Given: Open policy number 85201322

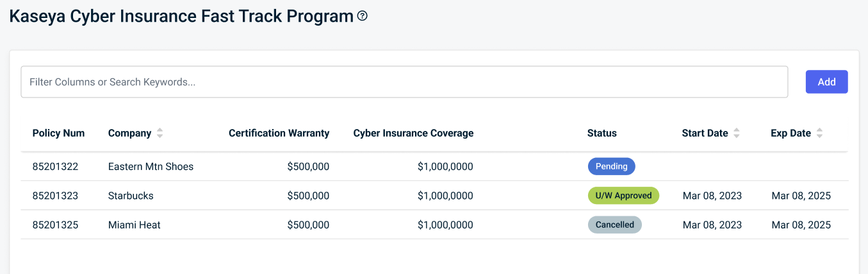Looking at the screenshot, I should pyautogui.click(x=55, y=167).
